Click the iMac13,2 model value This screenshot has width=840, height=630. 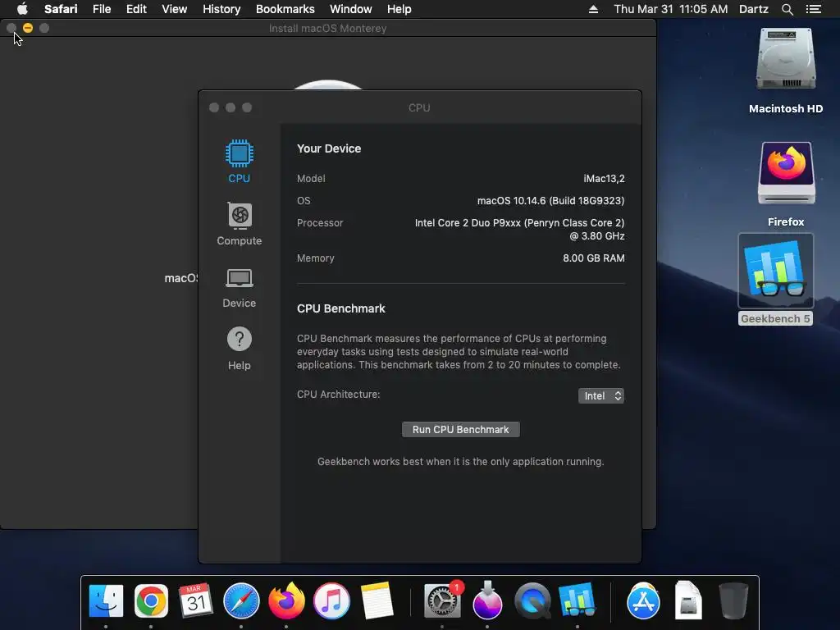[x=604, y=178]
